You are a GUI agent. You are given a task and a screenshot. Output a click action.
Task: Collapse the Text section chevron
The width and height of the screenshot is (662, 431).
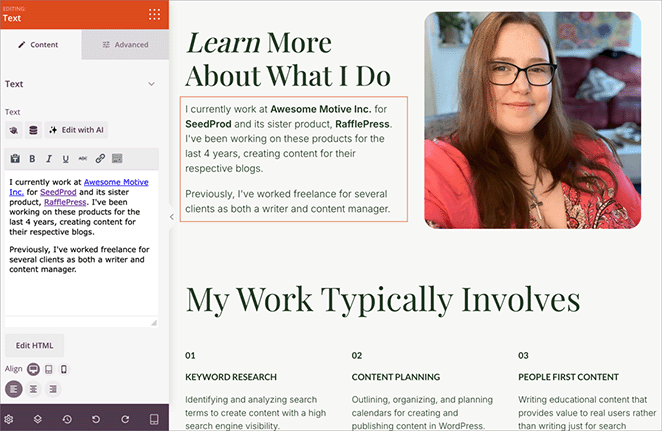(152, 85)
